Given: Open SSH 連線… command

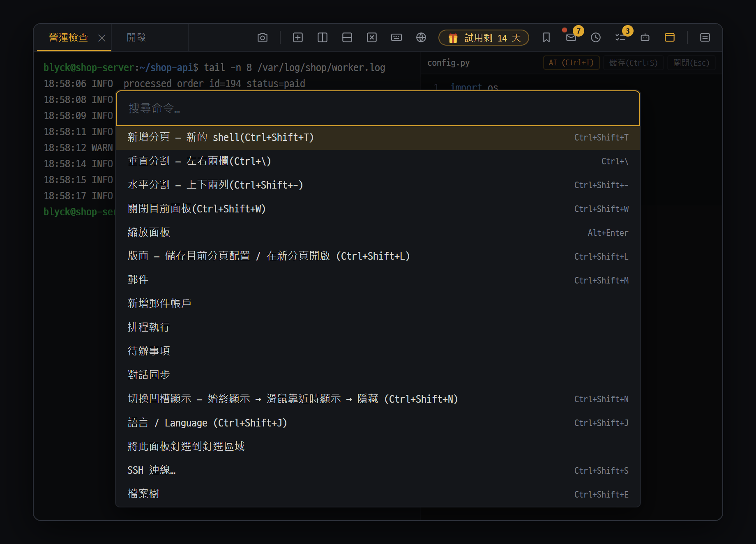Looking at the screenshot, I should [x=378, y=470].
